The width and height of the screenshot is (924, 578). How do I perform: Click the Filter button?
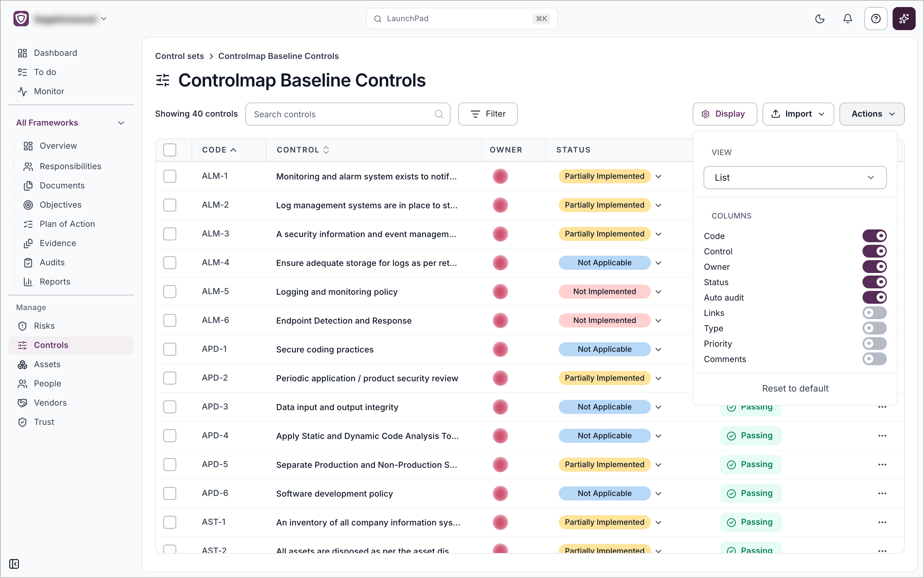pos(487,114)
